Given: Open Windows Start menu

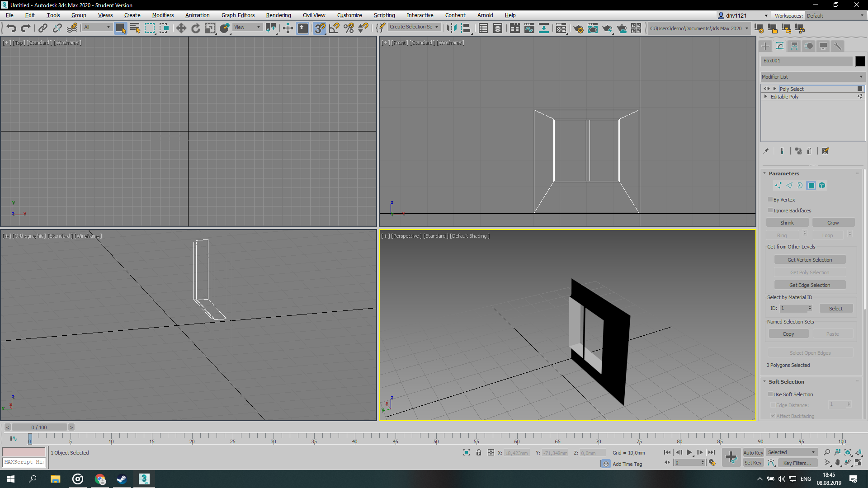Looking at the screenshot, I should tap(11, 479).
